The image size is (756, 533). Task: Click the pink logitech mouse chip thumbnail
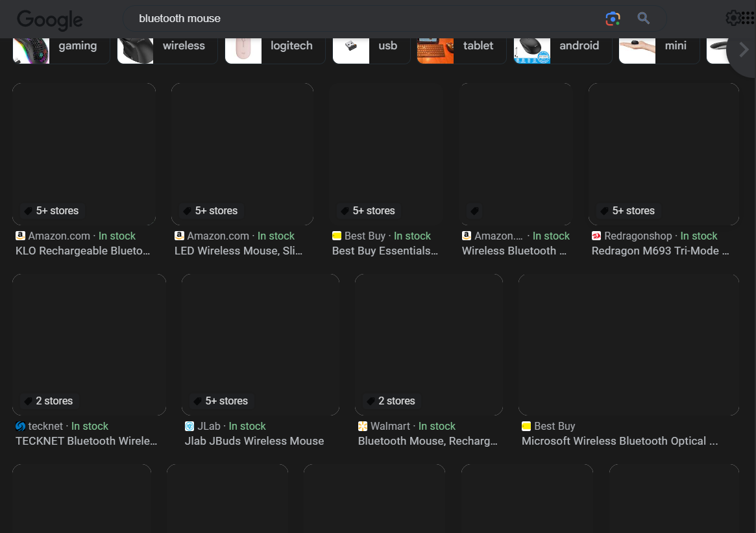[243, 51]
